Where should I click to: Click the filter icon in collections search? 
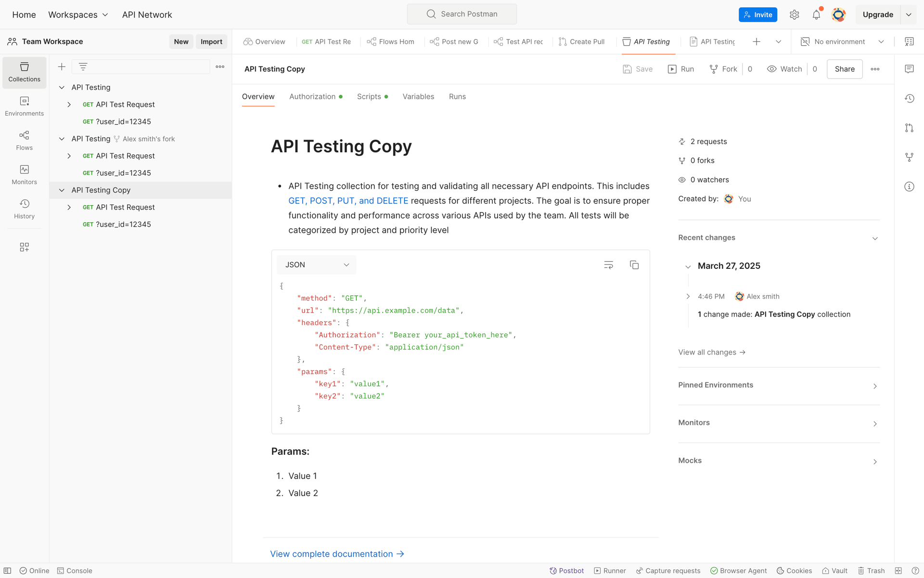pyautogui.click(x=83, y=67)
